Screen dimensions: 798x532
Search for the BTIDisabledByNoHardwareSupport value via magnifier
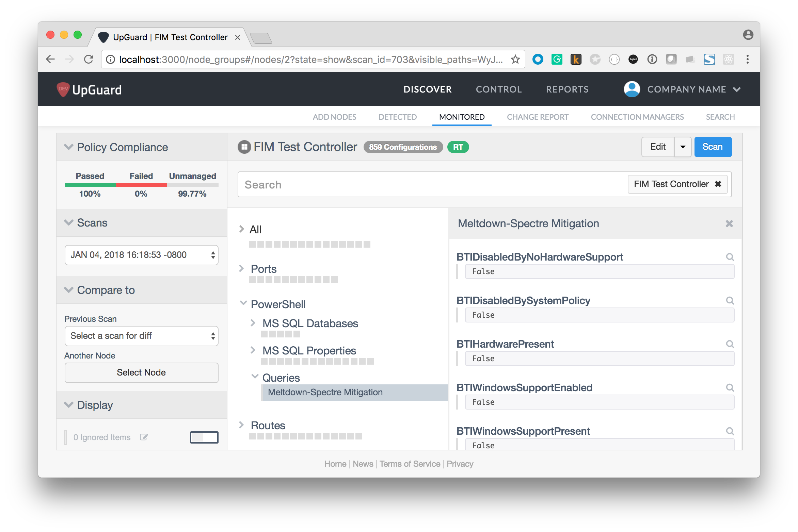point(730,257)
